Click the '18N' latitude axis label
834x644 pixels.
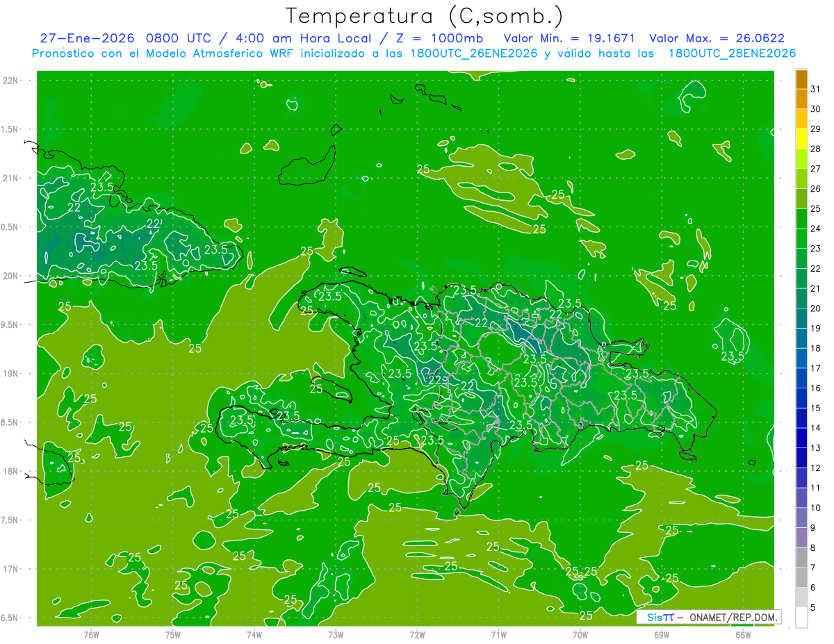(x=11, y=471)
